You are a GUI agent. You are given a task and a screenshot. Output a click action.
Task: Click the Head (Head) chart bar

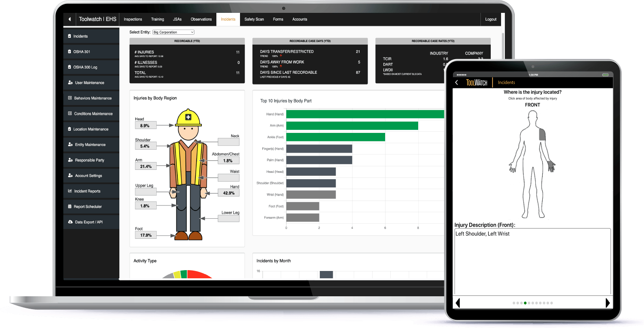311,172
